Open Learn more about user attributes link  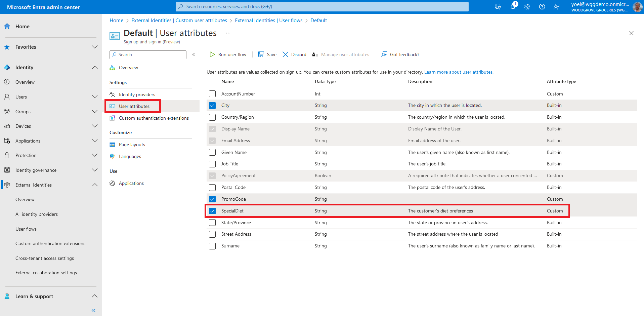pos(459,72)
